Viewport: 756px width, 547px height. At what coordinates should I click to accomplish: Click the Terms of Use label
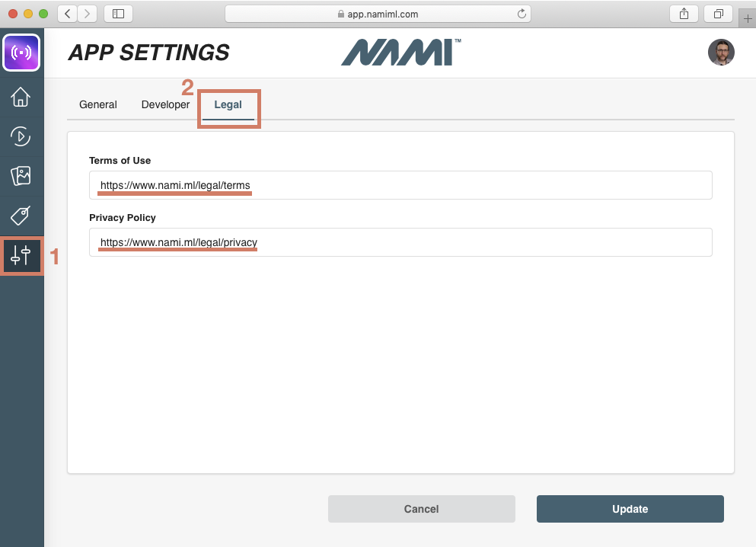(120, 161)
